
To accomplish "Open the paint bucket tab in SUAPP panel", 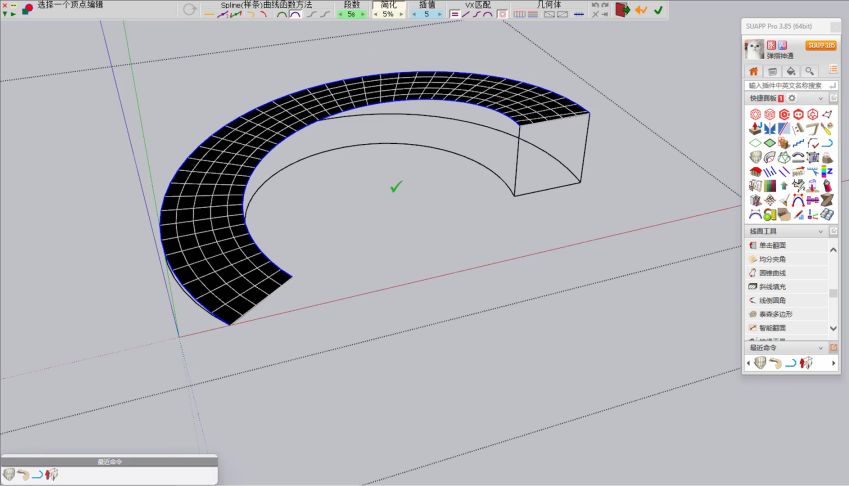I will 791,71.
